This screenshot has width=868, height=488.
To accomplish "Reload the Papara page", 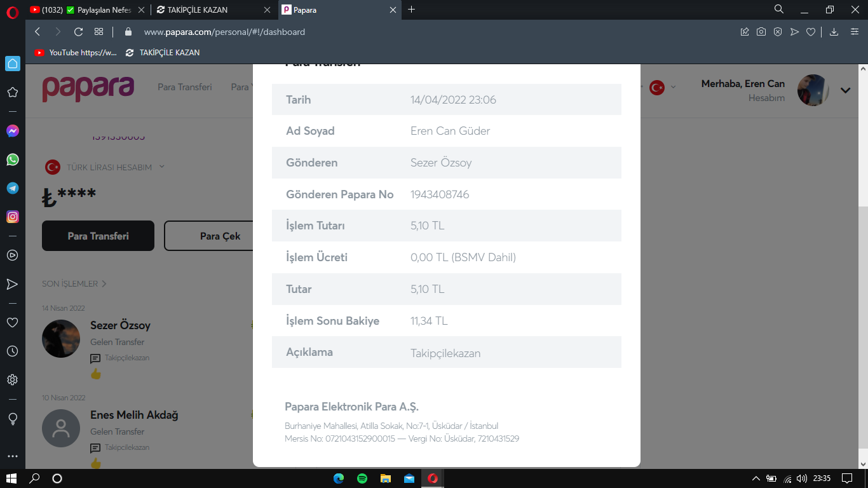I will click(79, 32).
